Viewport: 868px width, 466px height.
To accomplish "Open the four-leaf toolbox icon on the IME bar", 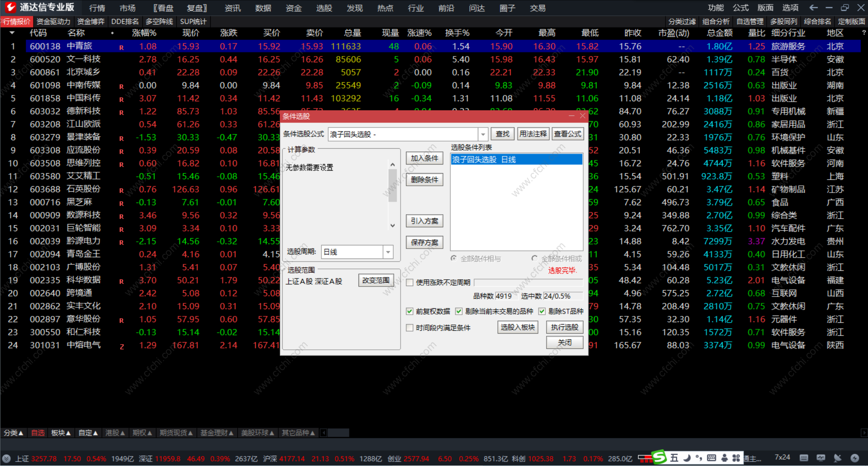I will point(736,458).
